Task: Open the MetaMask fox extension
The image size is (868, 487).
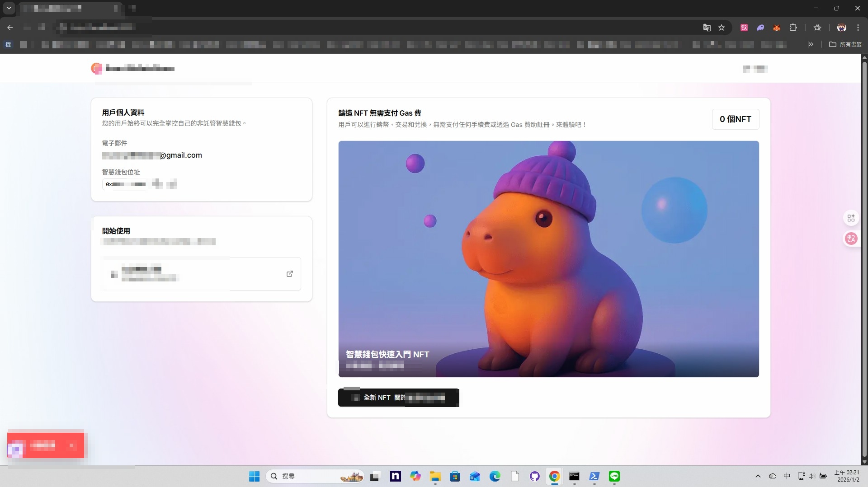Action: [x=777, y=28]
